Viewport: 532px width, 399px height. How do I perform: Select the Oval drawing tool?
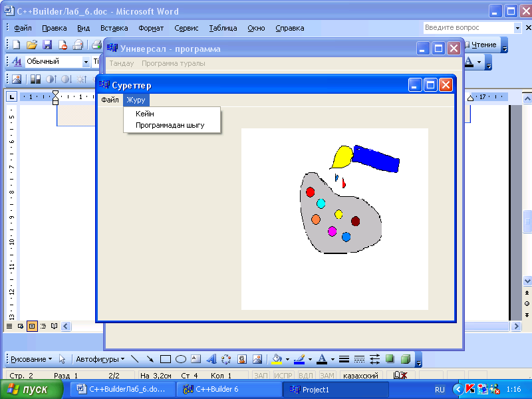pyautogui.click(x=180, y=359)
